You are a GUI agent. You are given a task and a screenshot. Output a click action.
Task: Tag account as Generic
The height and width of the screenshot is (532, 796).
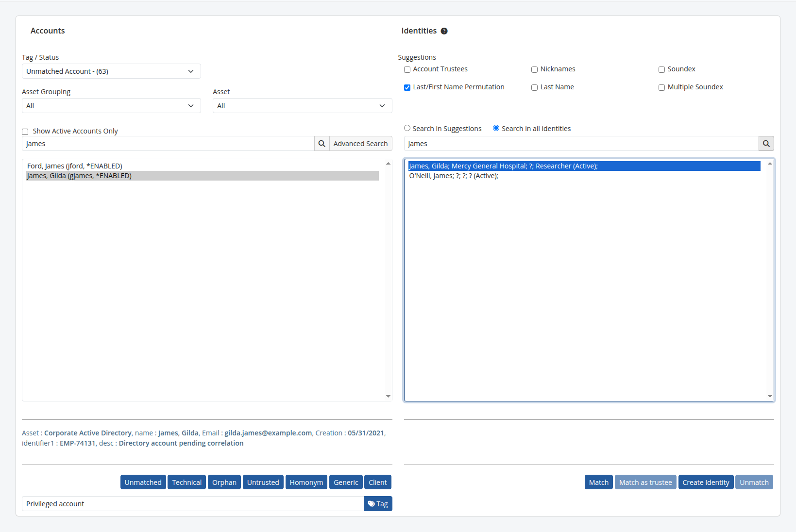click(346, 482)
